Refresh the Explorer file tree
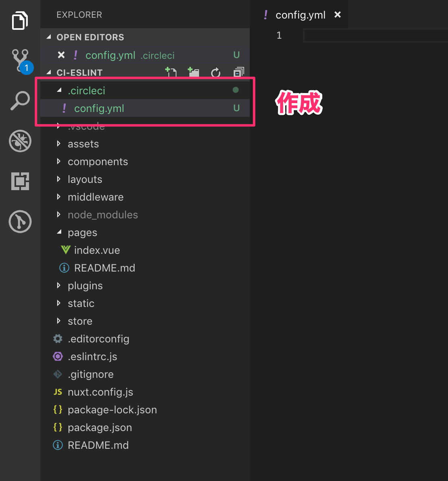Viewport: 448px width, 481px height. point(216,73)
